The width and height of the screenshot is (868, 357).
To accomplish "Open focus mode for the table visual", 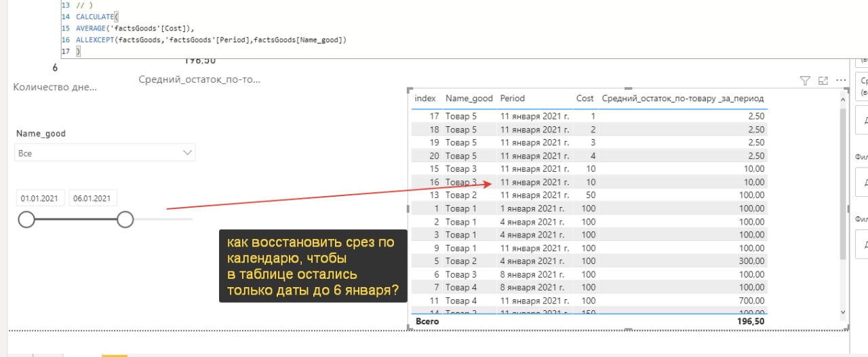I will tap(823, 81).
